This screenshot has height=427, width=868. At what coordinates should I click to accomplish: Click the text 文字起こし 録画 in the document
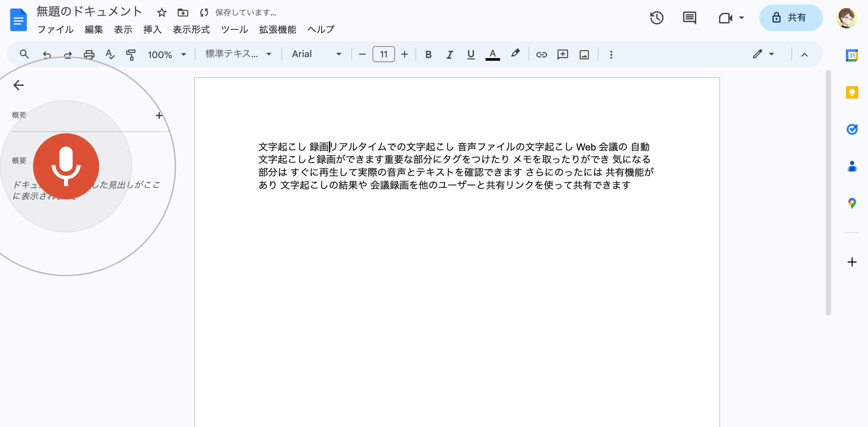[293, 147]
